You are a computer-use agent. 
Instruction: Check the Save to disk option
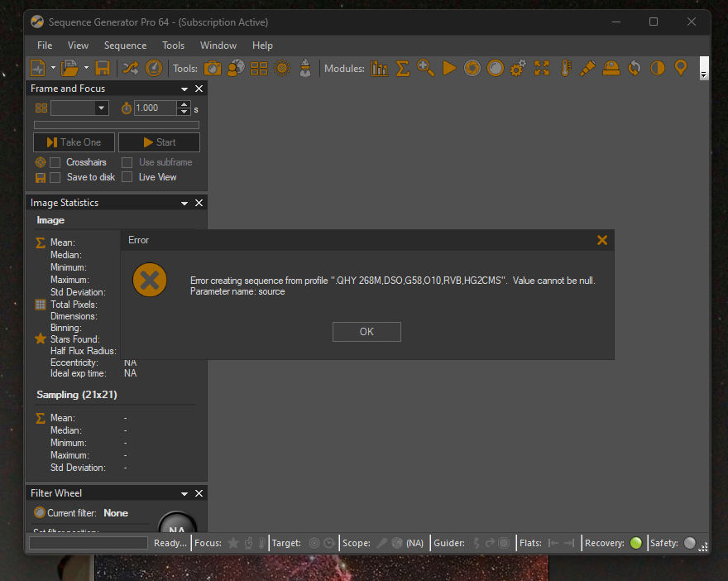[x=55, y=177]
